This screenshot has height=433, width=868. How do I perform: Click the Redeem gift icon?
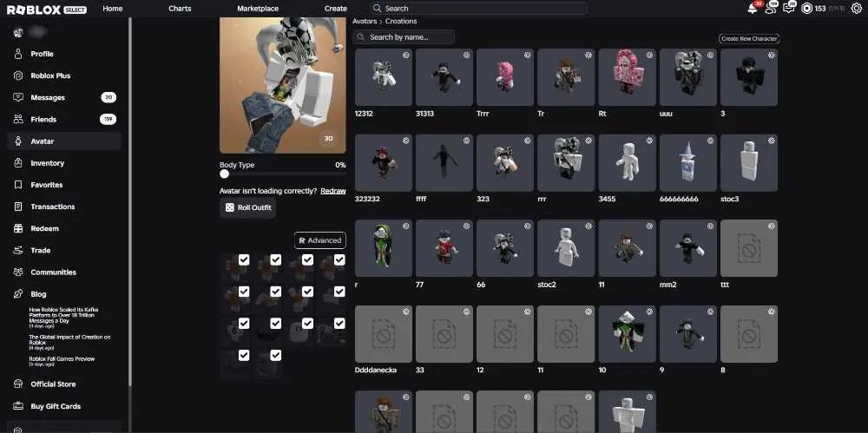point(18,228)
